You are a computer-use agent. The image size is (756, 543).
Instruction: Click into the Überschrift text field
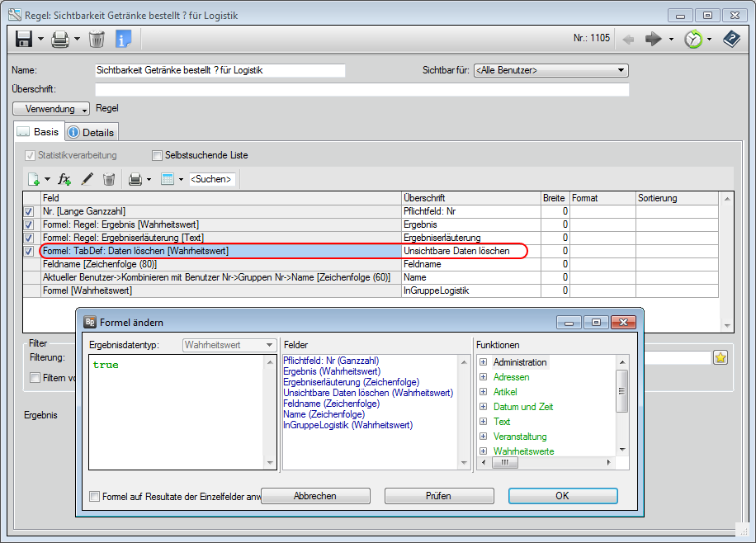[361, 89]
